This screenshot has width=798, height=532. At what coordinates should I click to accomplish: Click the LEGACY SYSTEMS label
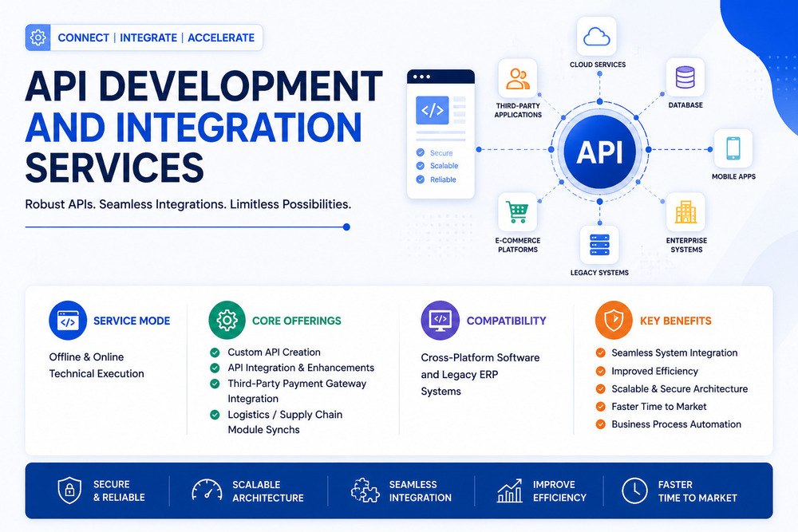599,273
